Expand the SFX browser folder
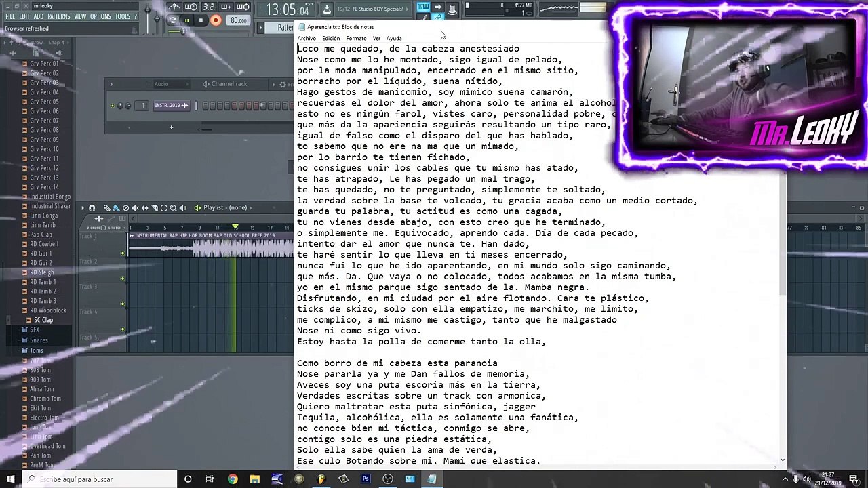 point(35,330)
